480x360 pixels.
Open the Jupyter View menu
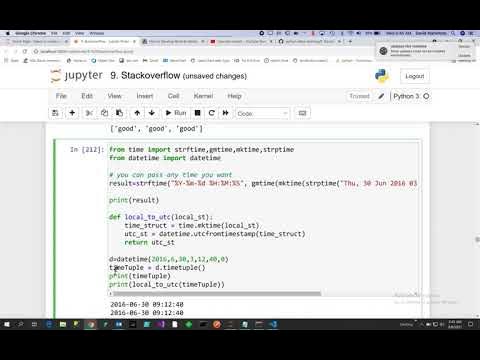114,96
